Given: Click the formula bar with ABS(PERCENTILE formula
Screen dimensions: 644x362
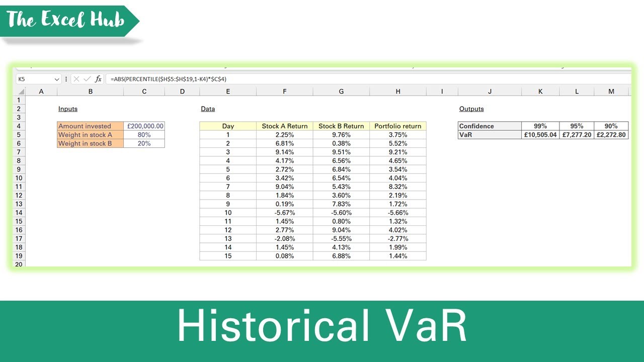Looking at the screenshot, I should [x=368, y=79].
